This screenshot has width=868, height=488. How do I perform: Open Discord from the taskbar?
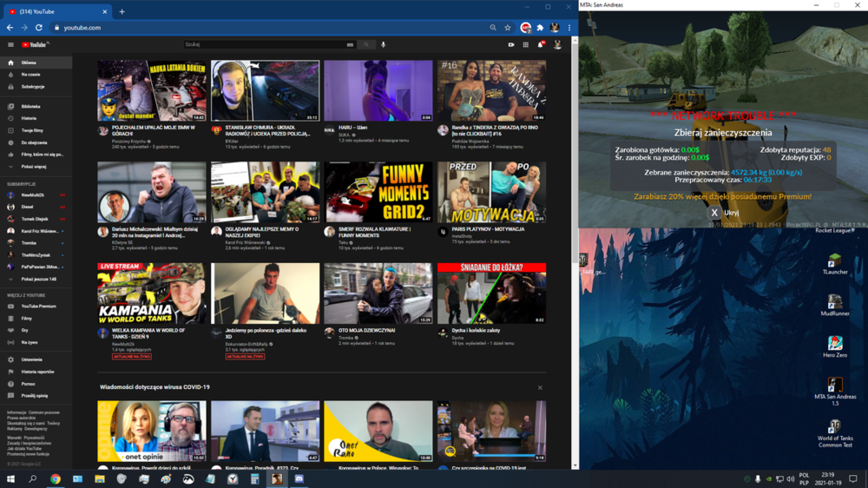click(x=299, y=478)
